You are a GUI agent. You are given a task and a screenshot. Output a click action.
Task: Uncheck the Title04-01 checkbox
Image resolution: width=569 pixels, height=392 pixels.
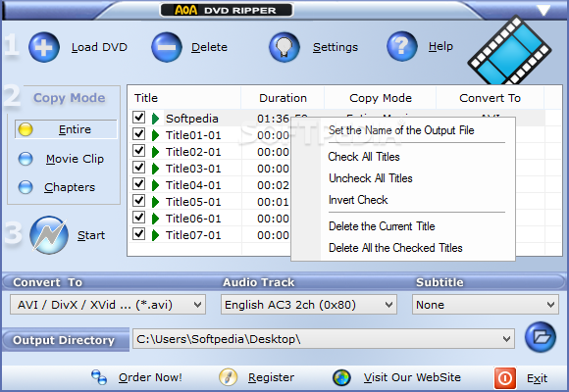pyautogui.click(x=138, y=184)
